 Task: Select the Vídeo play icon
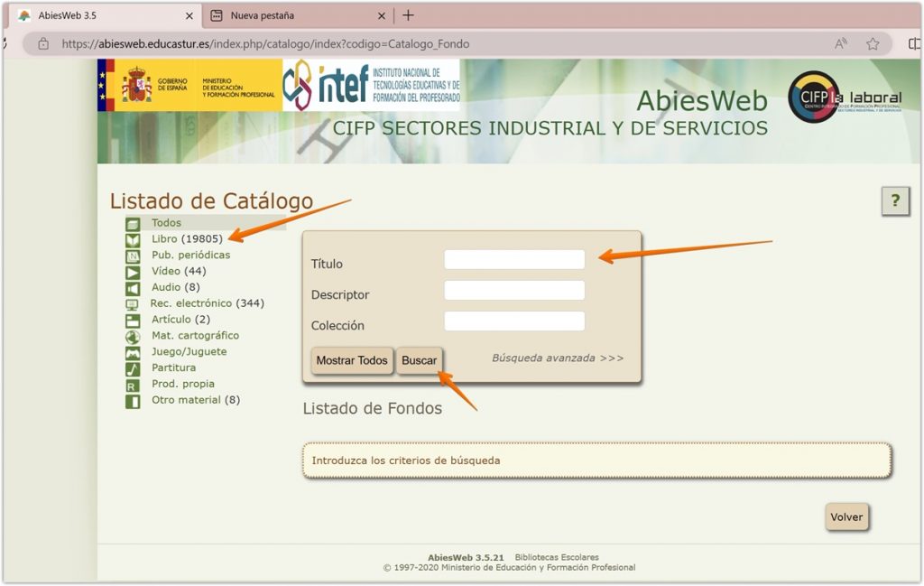pos(133,272)
